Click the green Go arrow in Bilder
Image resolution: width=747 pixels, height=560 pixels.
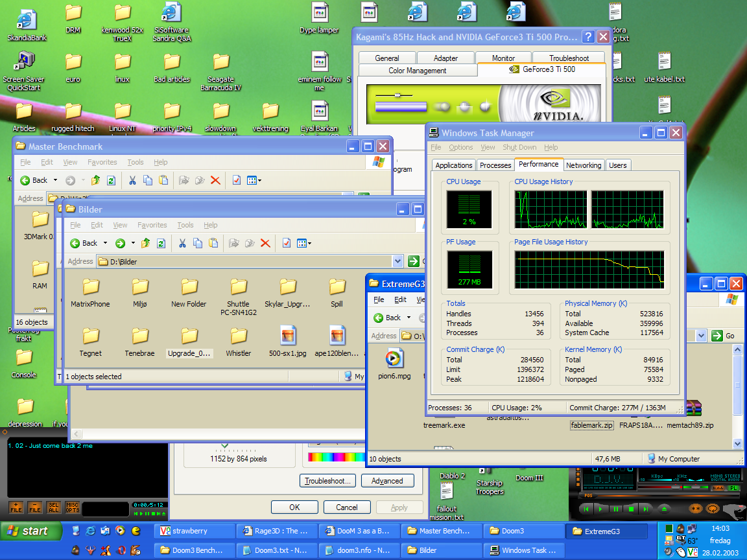[414, 261]
